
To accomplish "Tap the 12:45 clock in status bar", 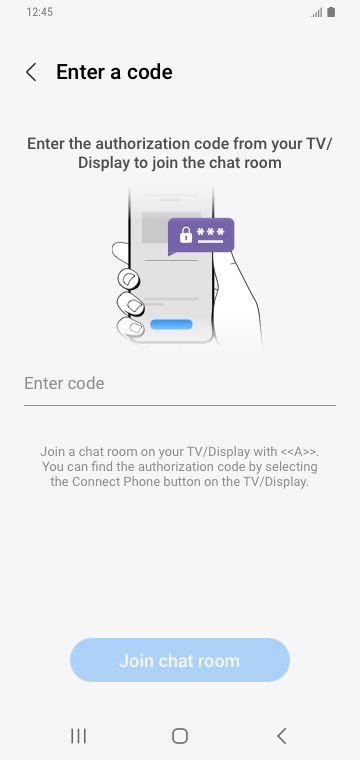I will pyautogui.click(x=39, y=12).
